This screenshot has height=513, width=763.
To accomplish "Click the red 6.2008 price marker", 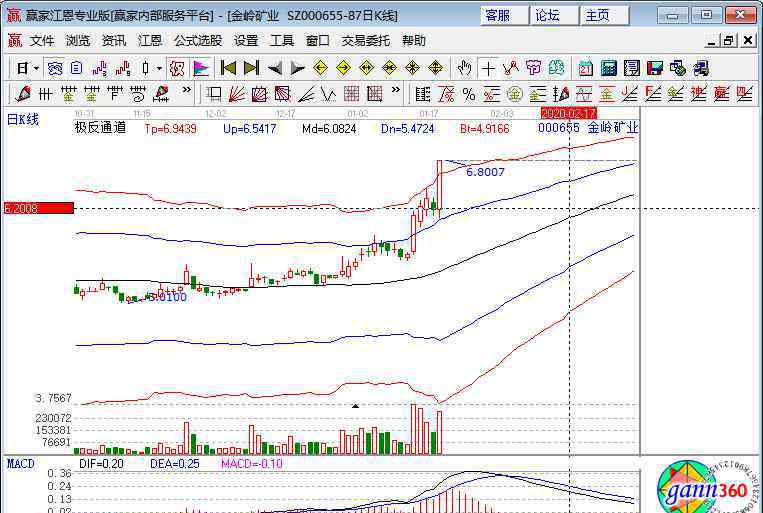I will coord(38,208).
